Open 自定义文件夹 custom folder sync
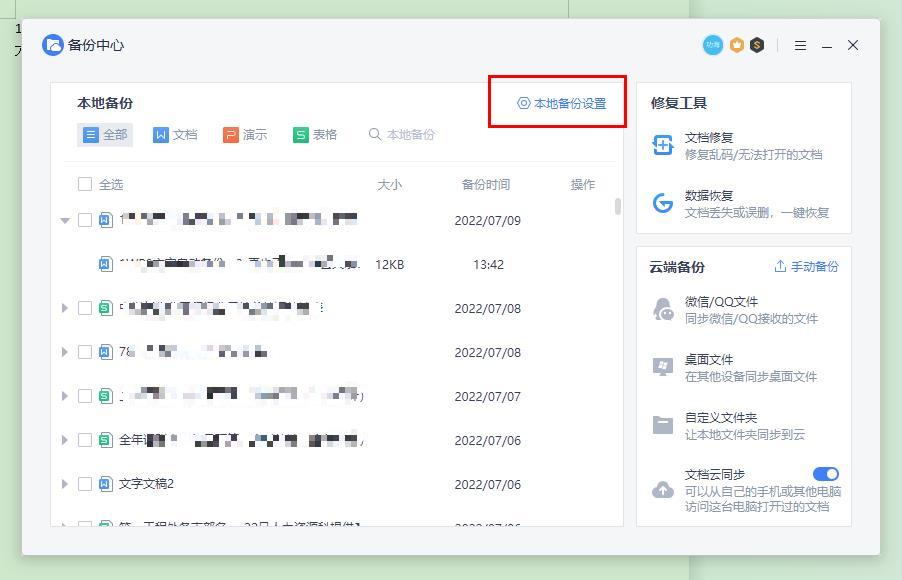This screenshot has width=902, height=580. coord(729,426)
